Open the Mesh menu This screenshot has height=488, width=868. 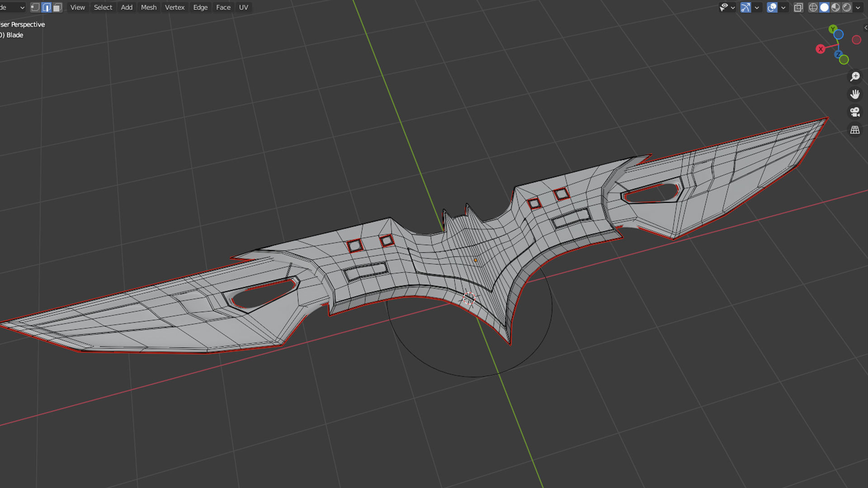point(149,7)
